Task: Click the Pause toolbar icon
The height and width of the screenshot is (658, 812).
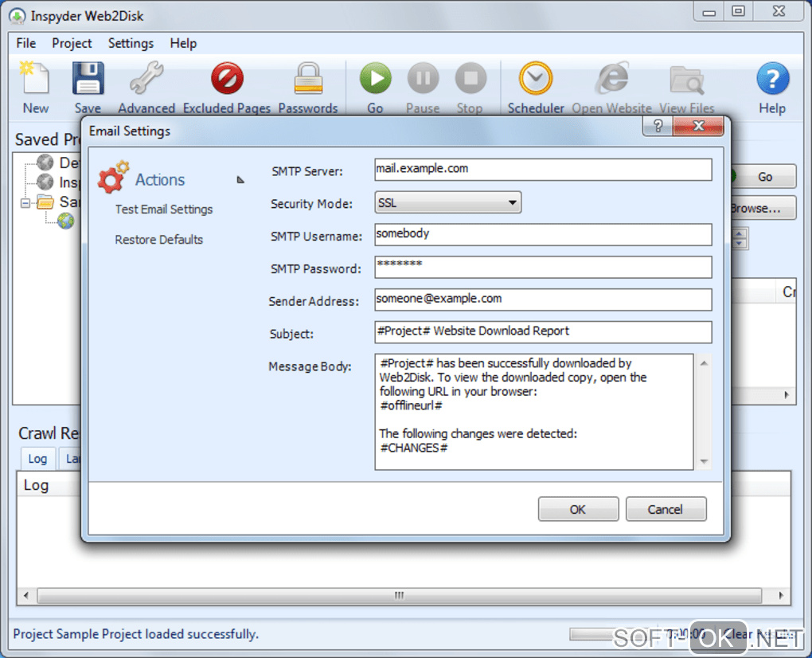Action: (x=423, y=79)
